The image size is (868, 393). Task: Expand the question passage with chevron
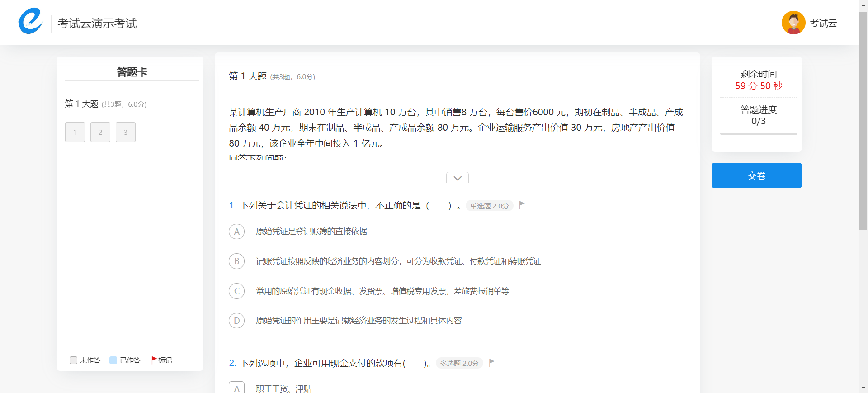click(x=457, y=178)
